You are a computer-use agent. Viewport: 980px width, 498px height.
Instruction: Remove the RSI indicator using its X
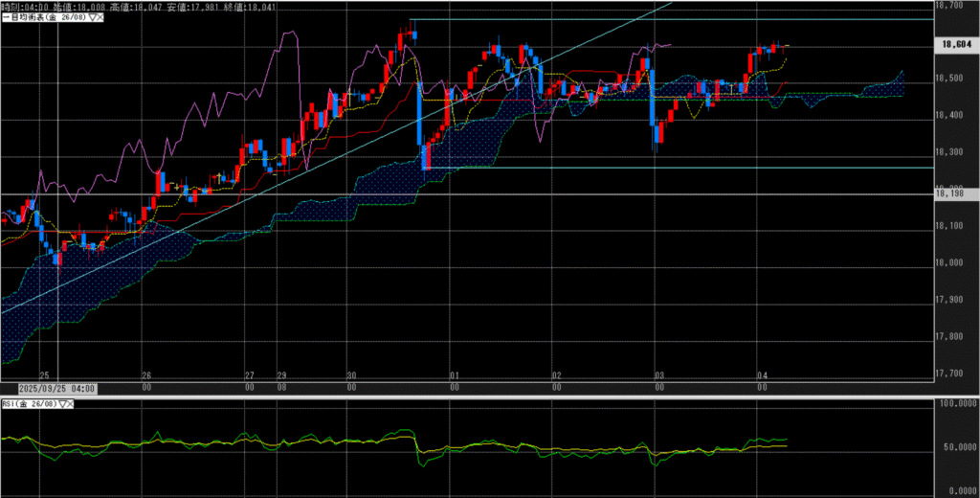pyautogui.click(x=72, y=405)
